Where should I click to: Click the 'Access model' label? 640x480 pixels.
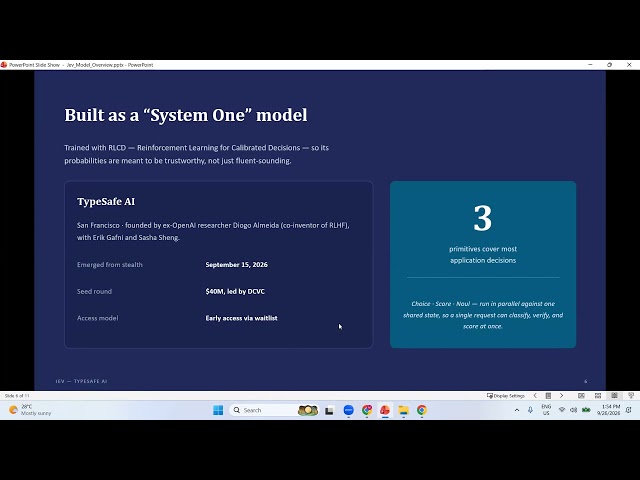98,318
